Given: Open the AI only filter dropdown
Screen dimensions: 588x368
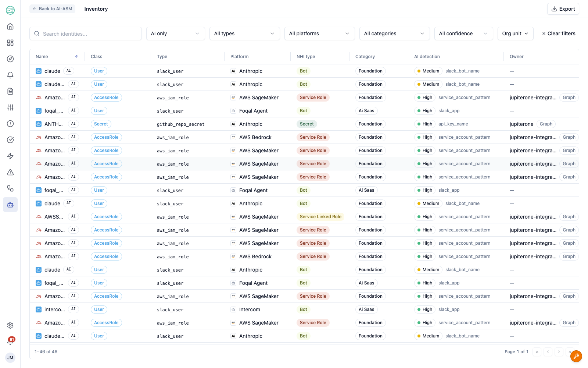Looking at the screenshot, I should pos(176,33).
